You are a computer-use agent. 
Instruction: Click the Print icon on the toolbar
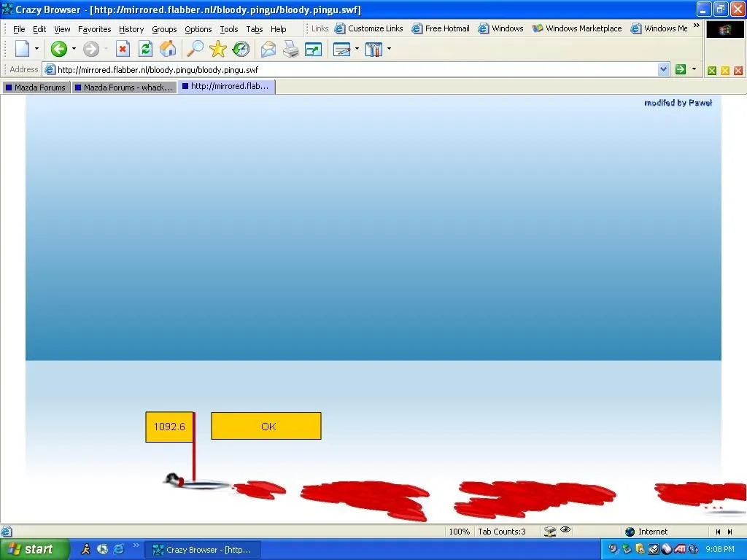[290, 49]
